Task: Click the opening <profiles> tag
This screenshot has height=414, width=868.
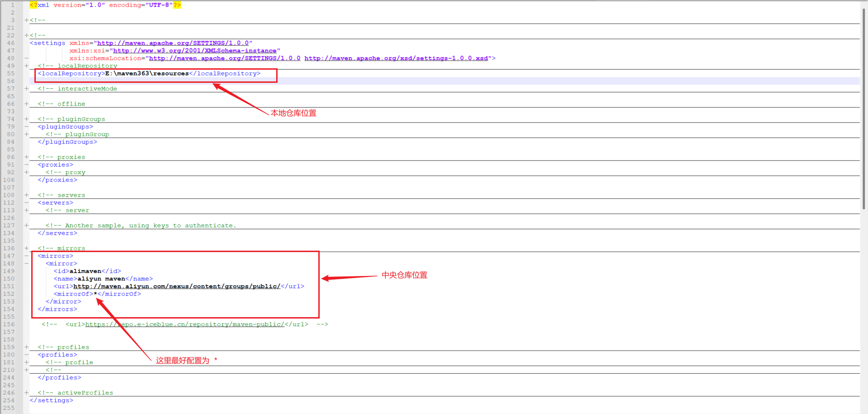Action: click(58, 355)
